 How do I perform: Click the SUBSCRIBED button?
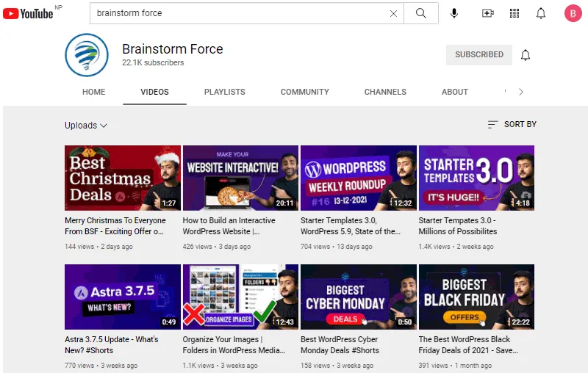[x=479, y=54]
